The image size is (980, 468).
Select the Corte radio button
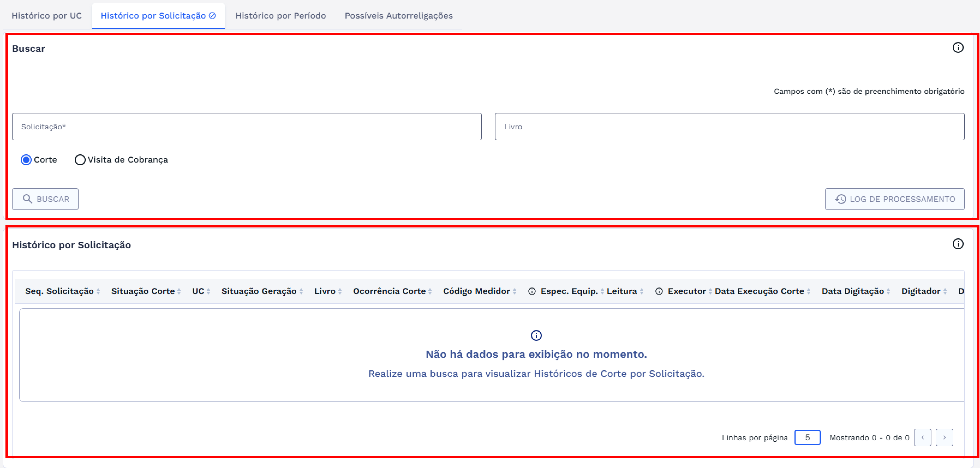26,160
